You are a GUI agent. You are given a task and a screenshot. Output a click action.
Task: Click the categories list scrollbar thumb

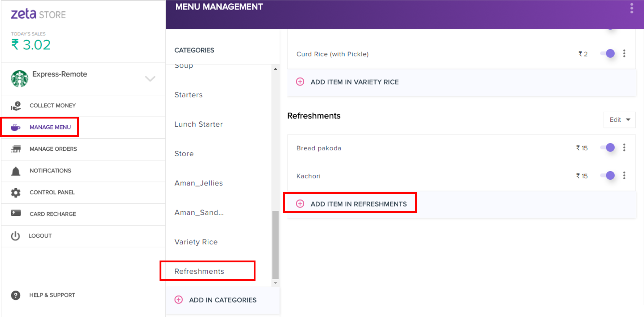click(x=275, y=245)
